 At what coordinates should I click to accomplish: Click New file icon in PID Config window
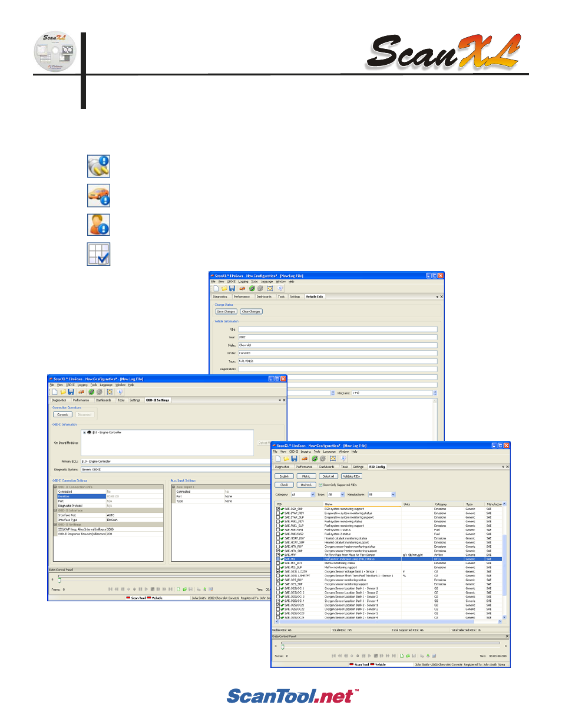(x=278, y=459)
